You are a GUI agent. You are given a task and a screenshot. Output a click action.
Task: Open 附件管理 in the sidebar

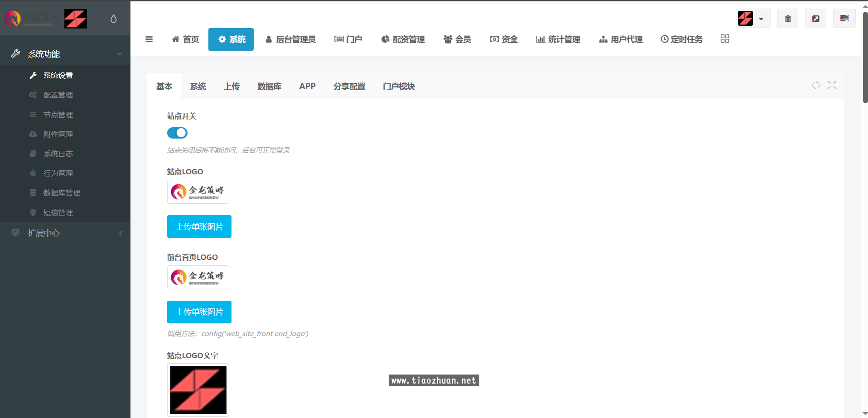pyautogui.click(x=58, y=134)
